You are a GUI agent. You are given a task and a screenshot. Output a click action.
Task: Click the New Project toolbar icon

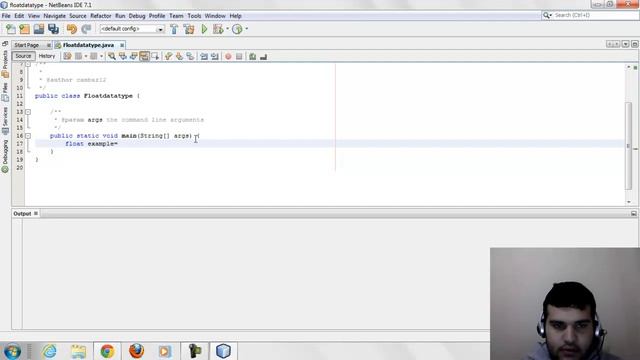pyautogui.click(x=24, y=29)
